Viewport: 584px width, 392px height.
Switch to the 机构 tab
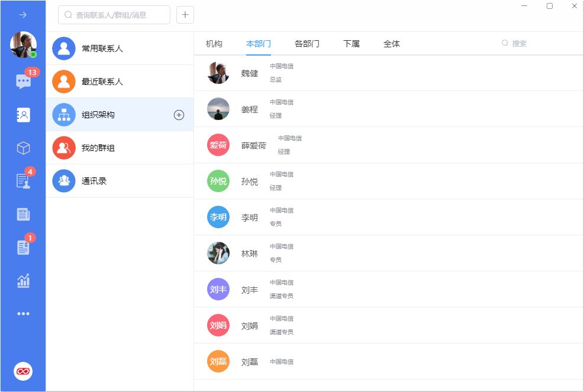[x=214, y=44]
